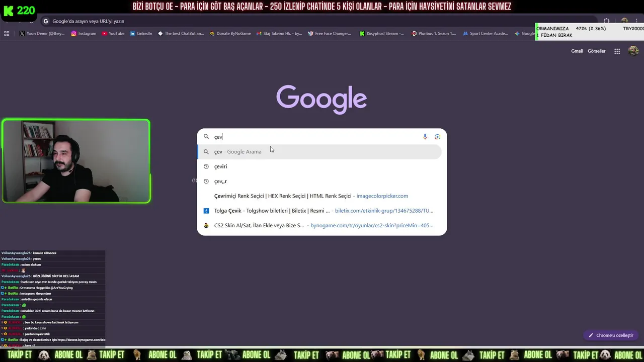Click the pencil icon on Chrome'u özelleştir
This screenshot has height=362, width=644.
[591, 335]
